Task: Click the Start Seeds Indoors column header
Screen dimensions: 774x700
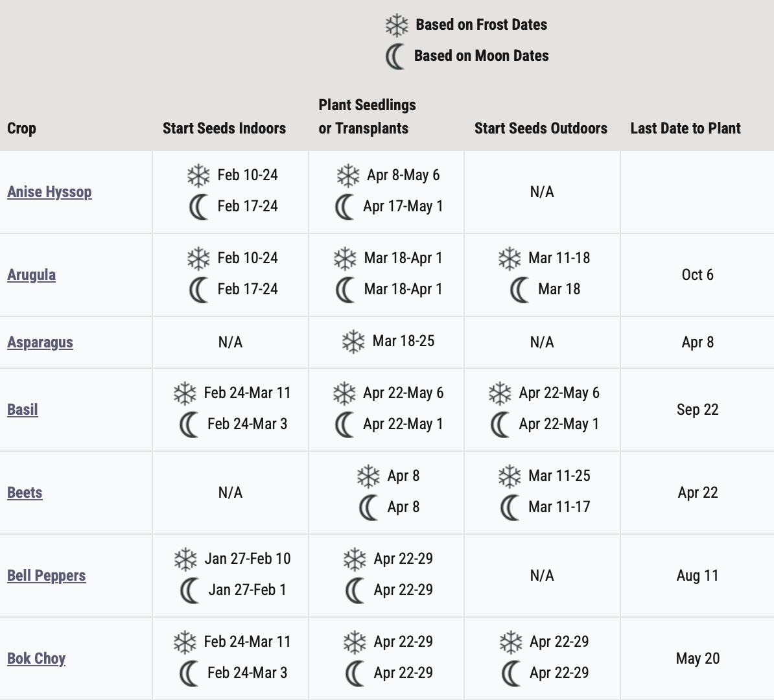Action: 224,128
